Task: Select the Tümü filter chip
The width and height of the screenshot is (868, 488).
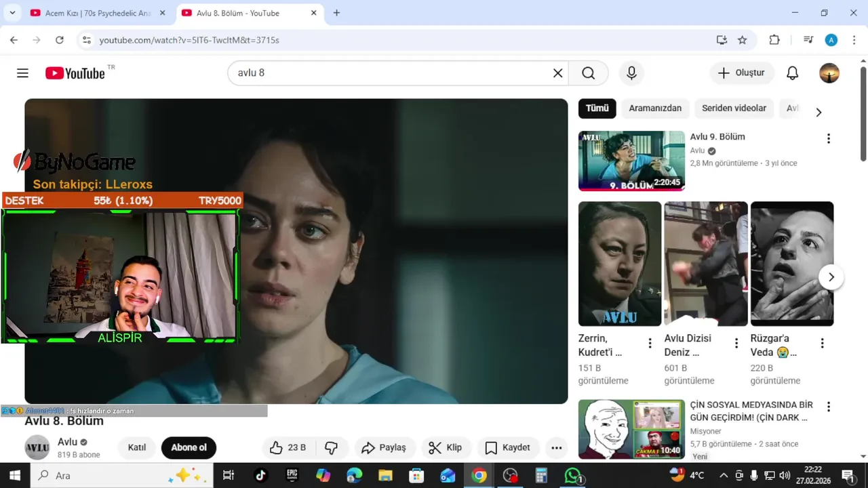Action: [597, 108]
